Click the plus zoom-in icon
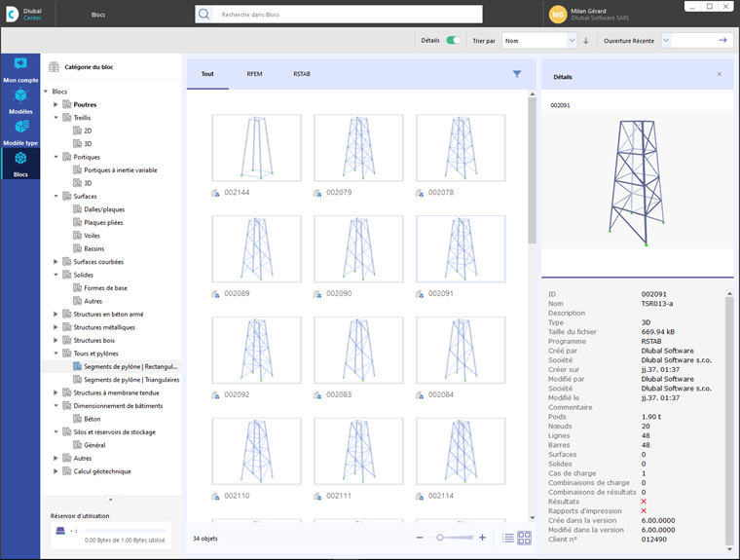Image resolution: width=740 pixels, height=560 pixels. click(x=482, y=538)
